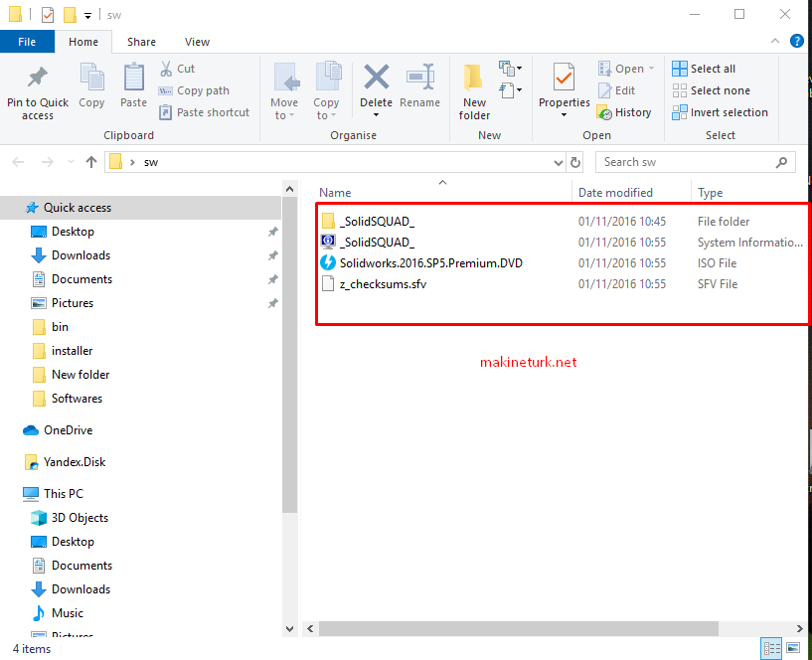Click the sw path in address bar
This screenshot has width=812, height=660.
click(151, 163)
